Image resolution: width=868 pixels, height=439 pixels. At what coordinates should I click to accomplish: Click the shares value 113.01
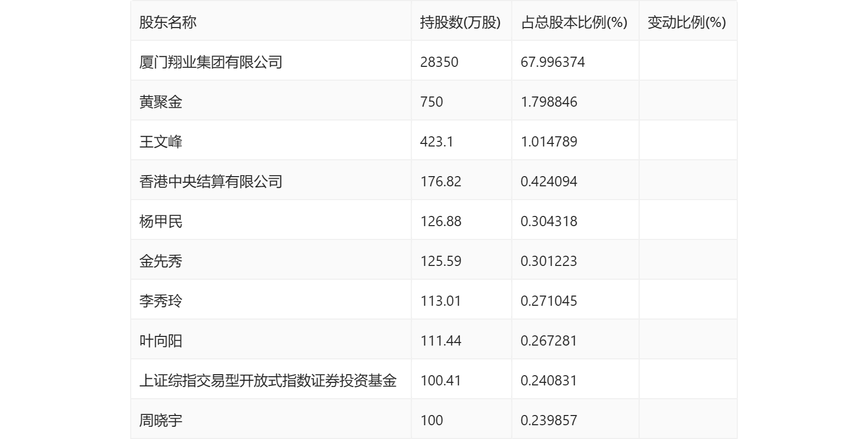tap(441, 301)
